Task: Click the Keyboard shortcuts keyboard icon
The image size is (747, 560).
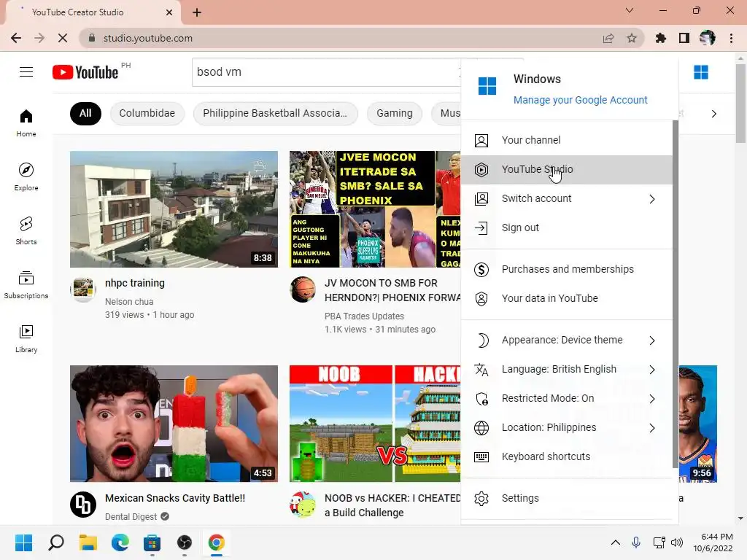Action: [x=481, y=457]
